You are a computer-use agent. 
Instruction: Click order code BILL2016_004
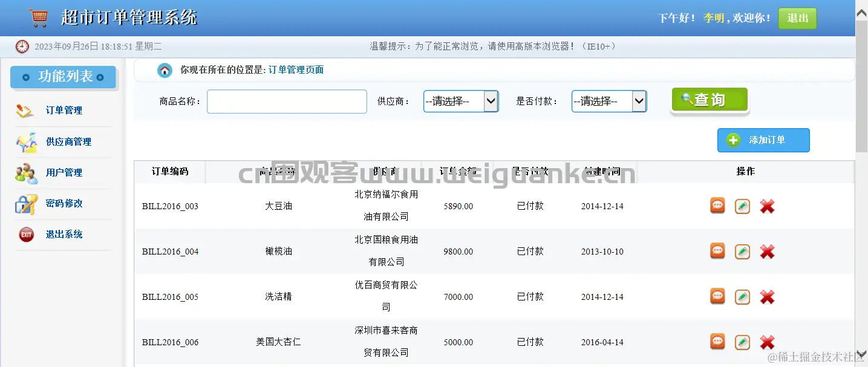point(170,252)
